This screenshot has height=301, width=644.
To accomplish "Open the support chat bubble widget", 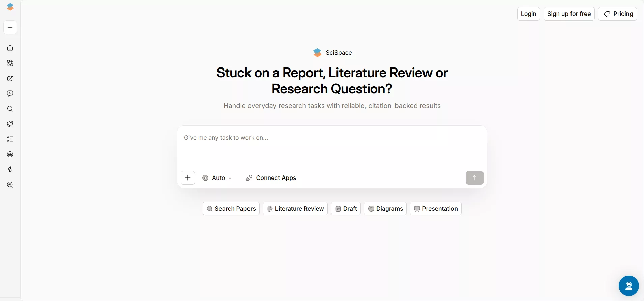I will (x=629, y=286).
